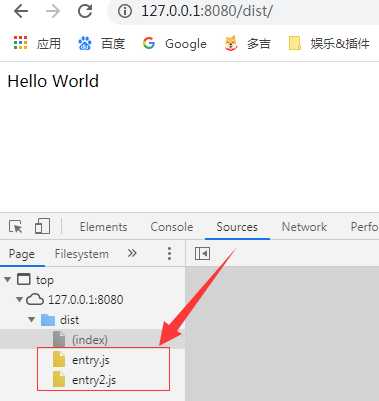Open the 多吉 bookmark
Image resolution: width=379 pixels, height=401 pixels.
[247, 43]
